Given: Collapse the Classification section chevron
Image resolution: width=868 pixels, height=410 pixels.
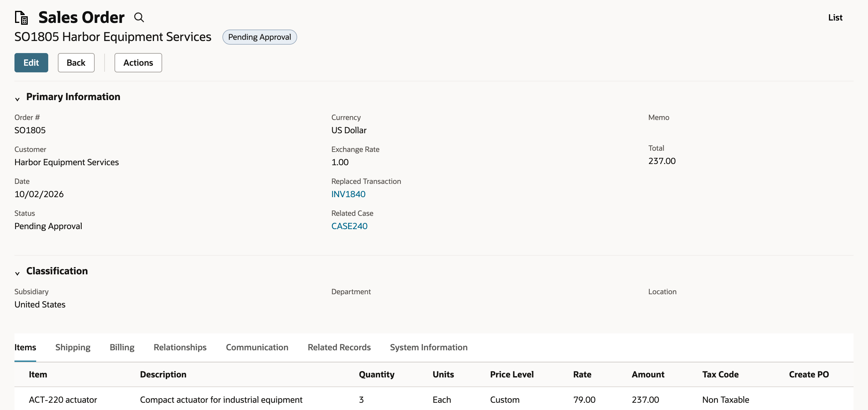Looking at the screenshot, I should [17, 273].
